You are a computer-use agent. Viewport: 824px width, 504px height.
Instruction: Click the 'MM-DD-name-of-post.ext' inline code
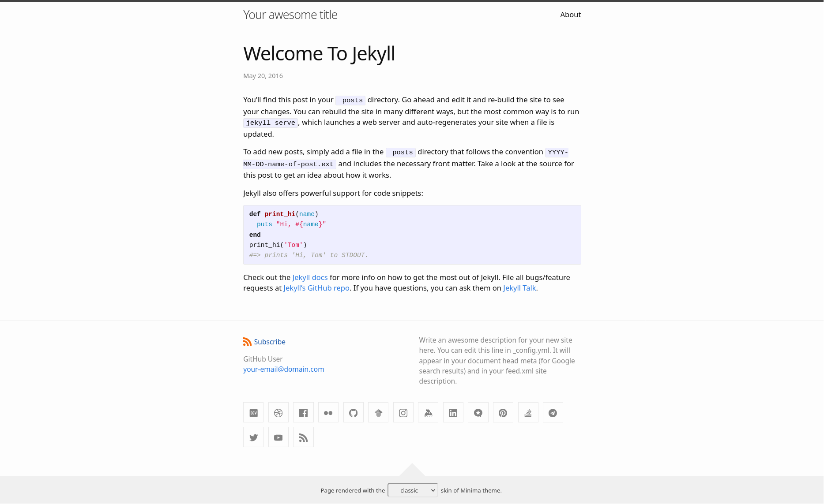point(290,164)
